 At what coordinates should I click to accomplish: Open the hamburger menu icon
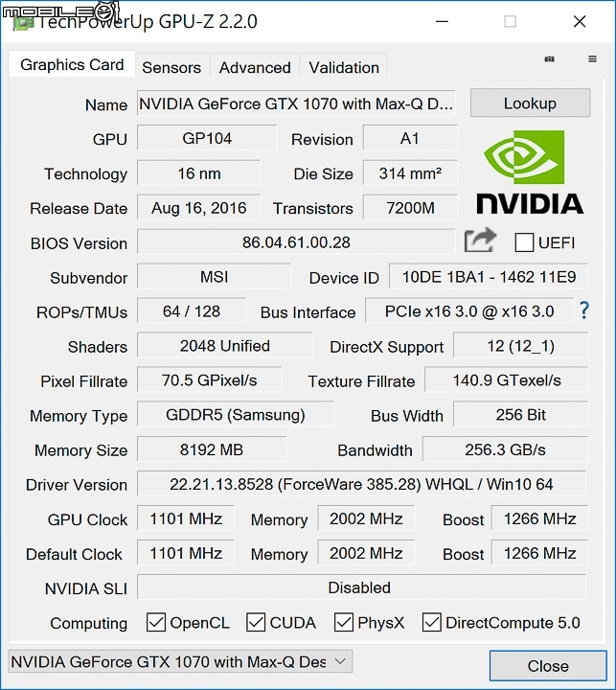click(x=592, y=59)
